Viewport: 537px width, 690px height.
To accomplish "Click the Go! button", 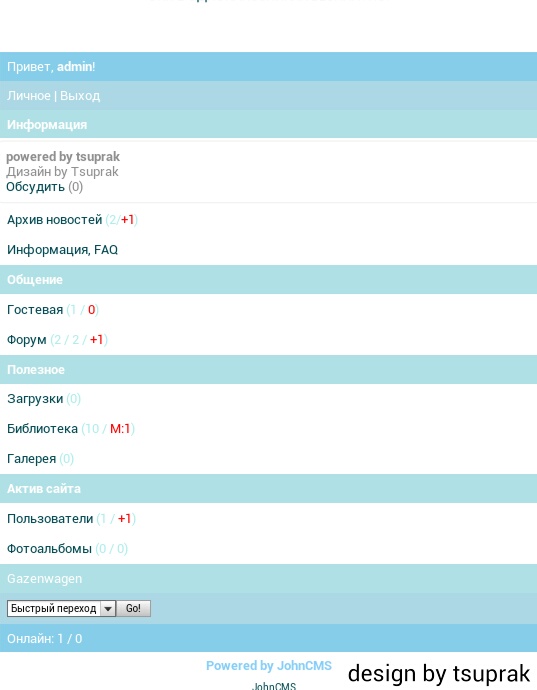I will (x=133, y=608).
